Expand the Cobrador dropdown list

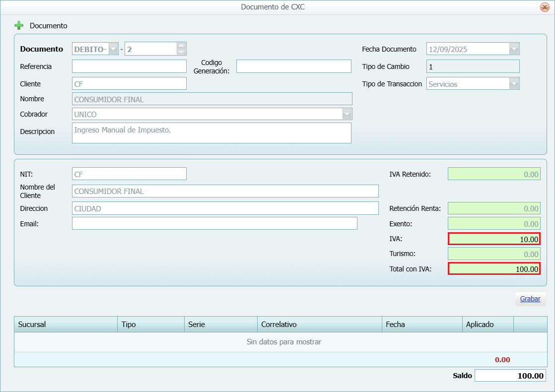(347, 114)
